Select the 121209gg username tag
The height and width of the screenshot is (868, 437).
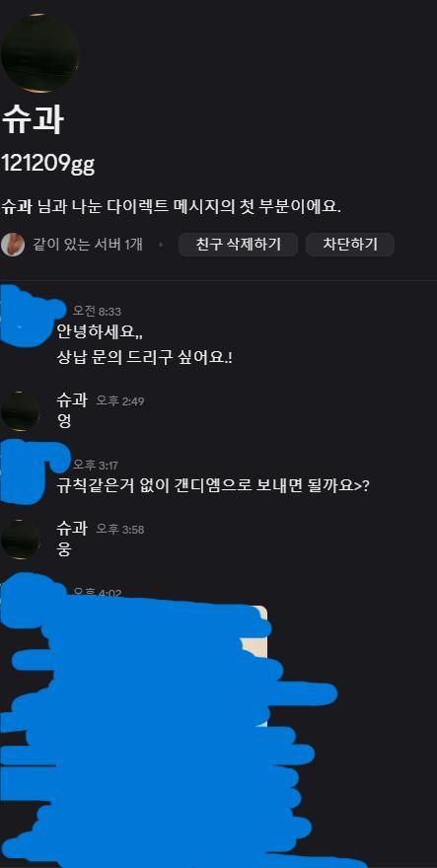tap(48, 165)
